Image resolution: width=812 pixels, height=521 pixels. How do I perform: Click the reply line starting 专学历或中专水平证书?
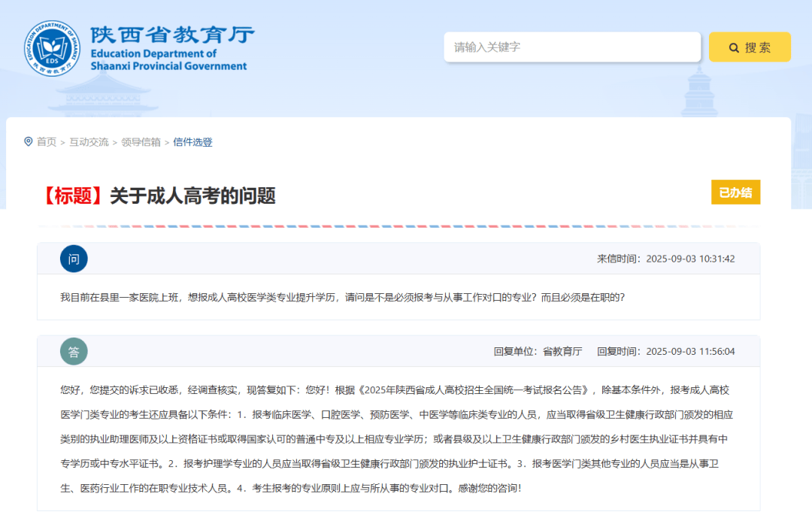tap(389, 464)
